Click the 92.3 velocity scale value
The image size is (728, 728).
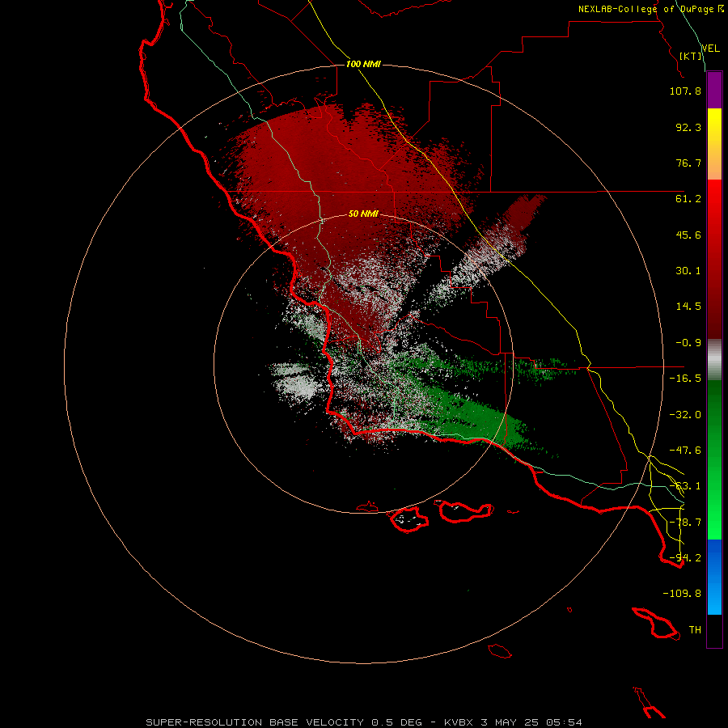(688, 127)
